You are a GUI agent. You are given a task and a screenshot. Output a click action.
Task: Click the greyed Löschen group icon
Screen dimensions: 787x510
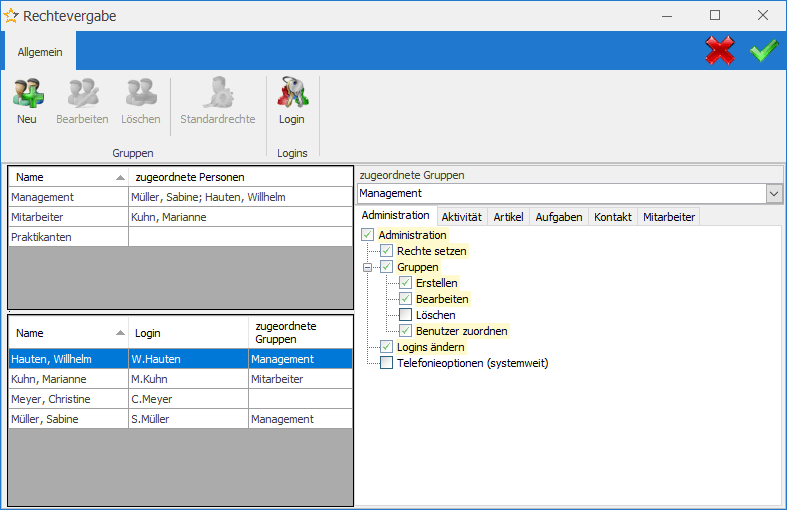(141, 93)
